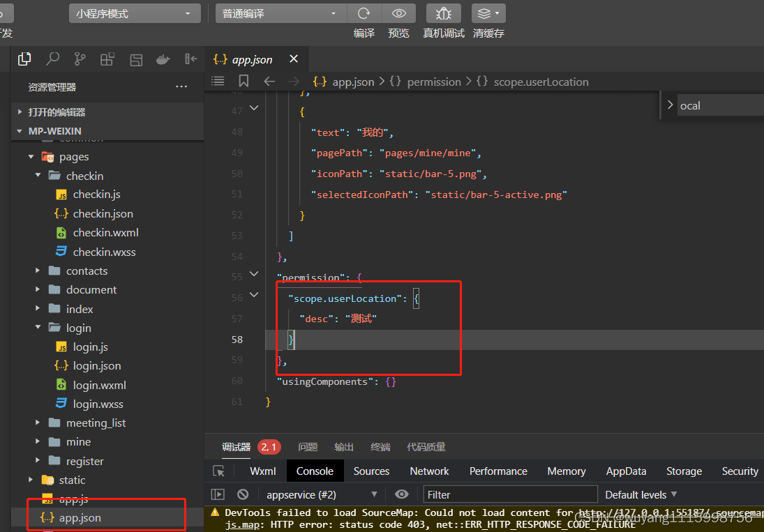Click the clear console circle icon
The height and width of the screenshot is (532, 764).
(243, 494)
